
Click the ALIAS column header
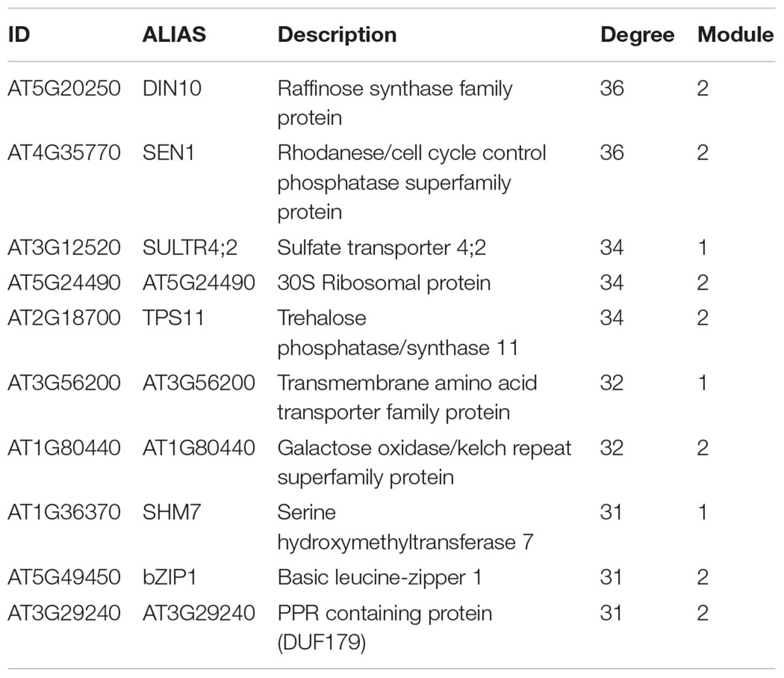[x=174, y=35]
